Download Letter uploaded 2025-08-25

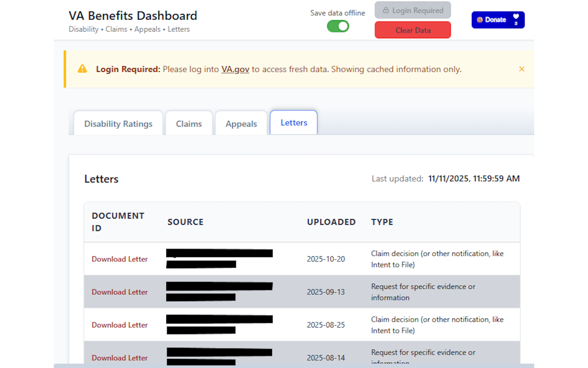pos(119,325)
